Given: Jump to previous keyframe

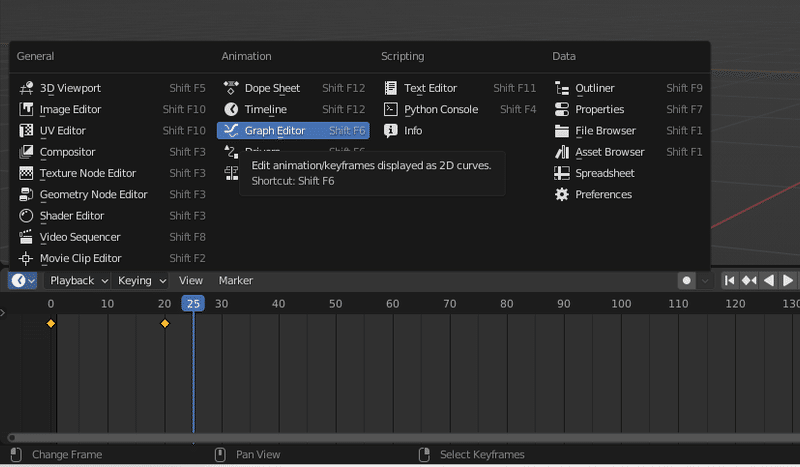Looking at the screenshot, I should [749, 280].
